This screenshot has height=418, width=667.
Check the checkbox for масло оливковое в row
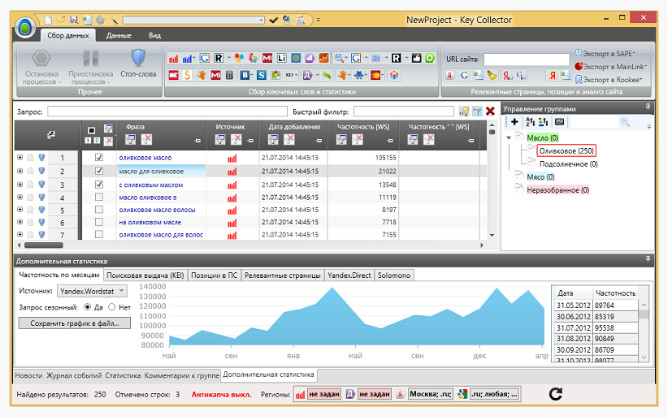point(98,197)
